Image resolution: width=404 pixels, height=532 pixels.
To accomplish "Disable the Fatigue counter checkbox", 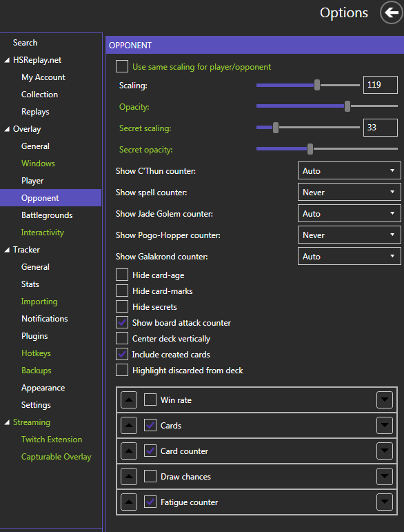I will 150,502.
